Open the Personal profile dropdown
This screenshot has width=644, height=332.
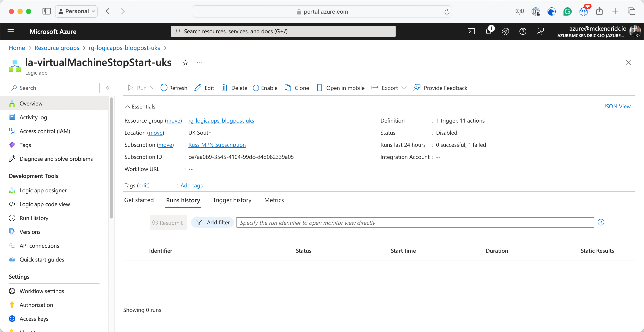76,11
